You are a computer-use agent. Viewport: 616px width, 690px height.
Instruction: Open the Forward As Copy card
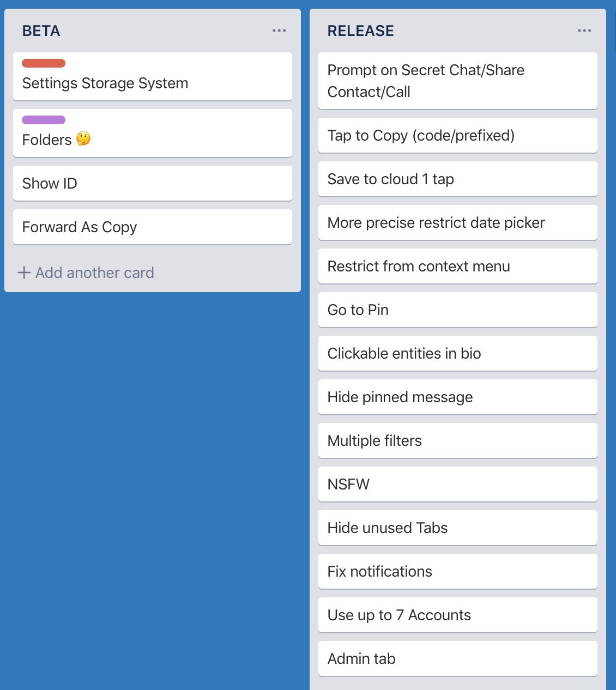pyautogui.click(x=153, y=227)
